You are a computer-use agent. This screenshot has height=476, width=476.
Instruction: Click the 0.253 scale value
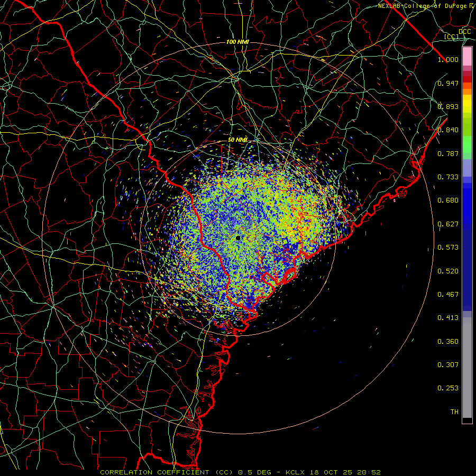click(448, 388)
